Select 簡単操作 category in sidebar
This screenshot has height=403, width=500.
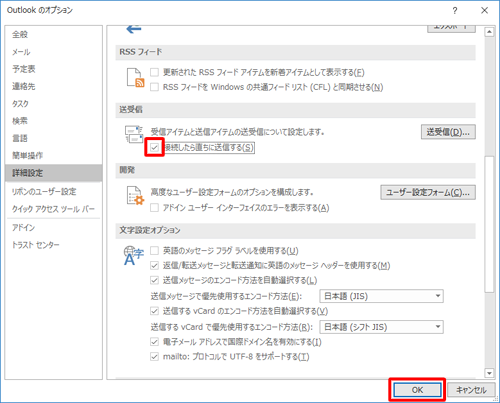(x=54, y=156)
